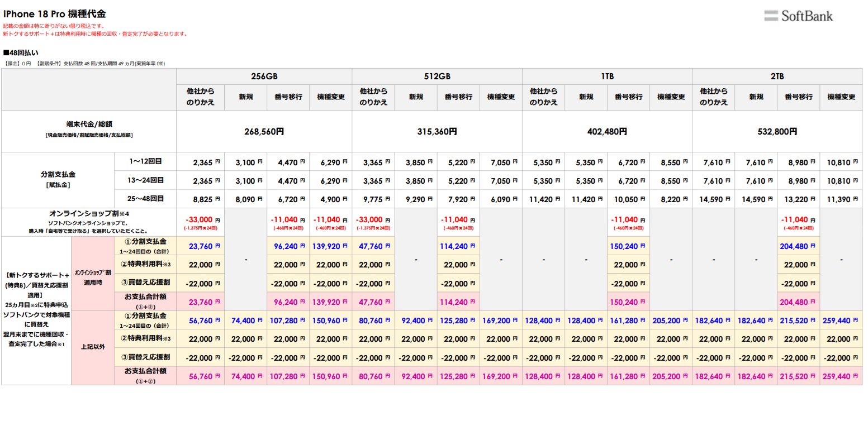Click the "②特典利用料※3" label in 上記以外 section
The width and height of the screenshot is (868, 440).
pyautogui.click(x=145, y=339)
